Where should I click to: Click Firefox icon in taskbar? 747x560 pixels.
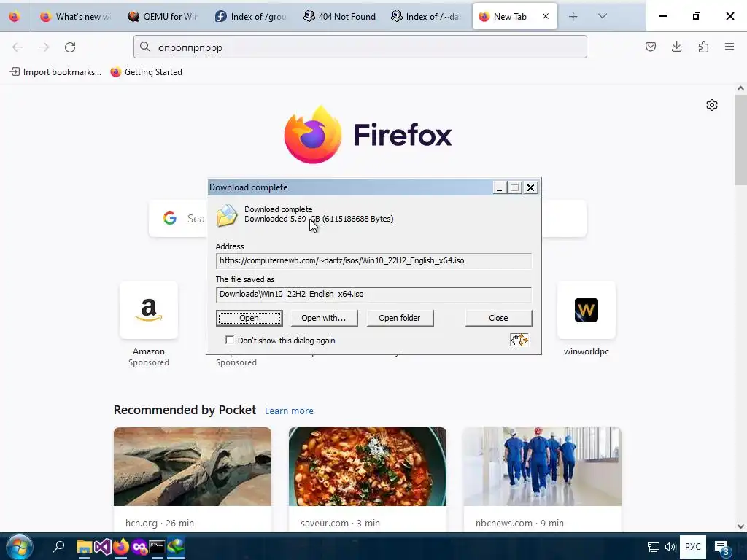(x=121, y=547)
